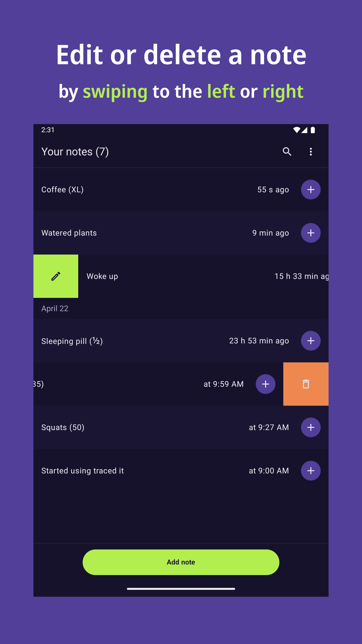Open the three-dot overflow menu
Image resolution: width=362 pixels, height=644 pixels.
(x=311, y=151)
